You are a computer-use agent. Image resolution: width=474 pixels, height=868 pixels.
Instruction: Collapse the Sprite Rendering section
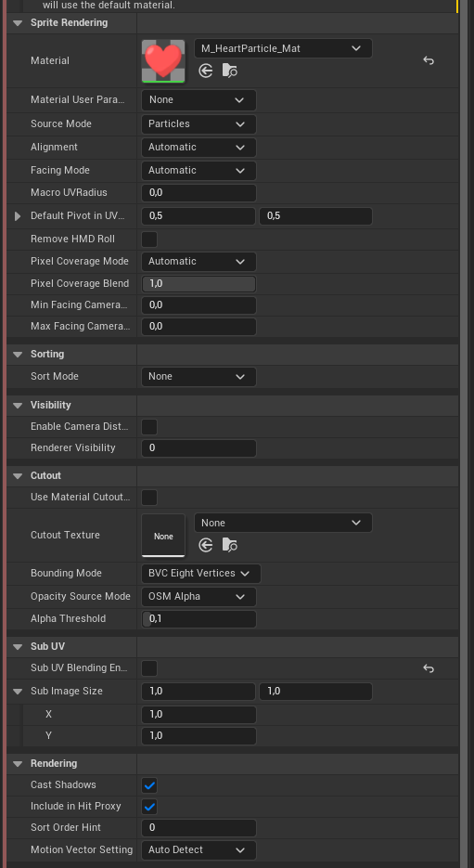pos(18,22)
